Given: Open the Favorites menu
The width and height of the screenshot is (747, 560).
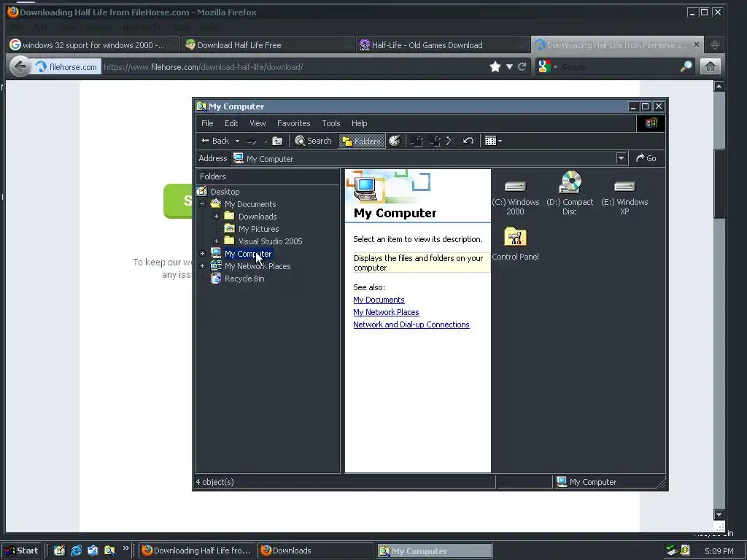Looking at the screenshot, I should 293,123.
